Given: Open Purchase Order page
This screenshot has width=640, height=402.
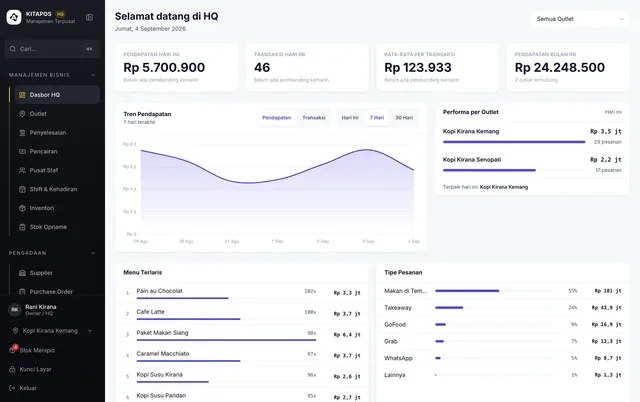Looking at the screenshot, I should pos(57,291).
